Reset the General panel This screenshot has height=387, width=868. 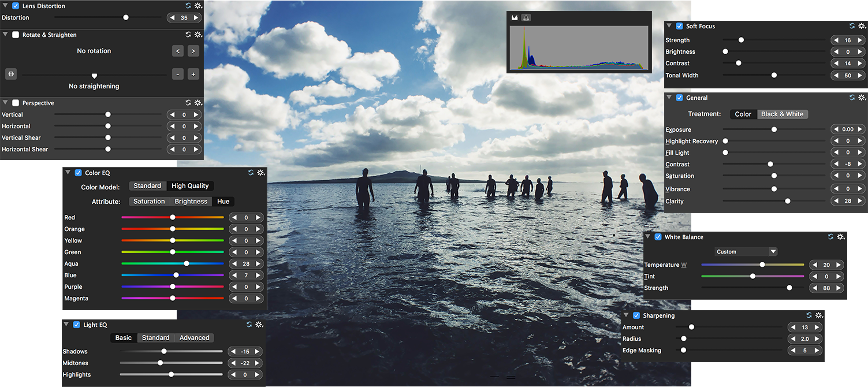[x=852, y=98]
